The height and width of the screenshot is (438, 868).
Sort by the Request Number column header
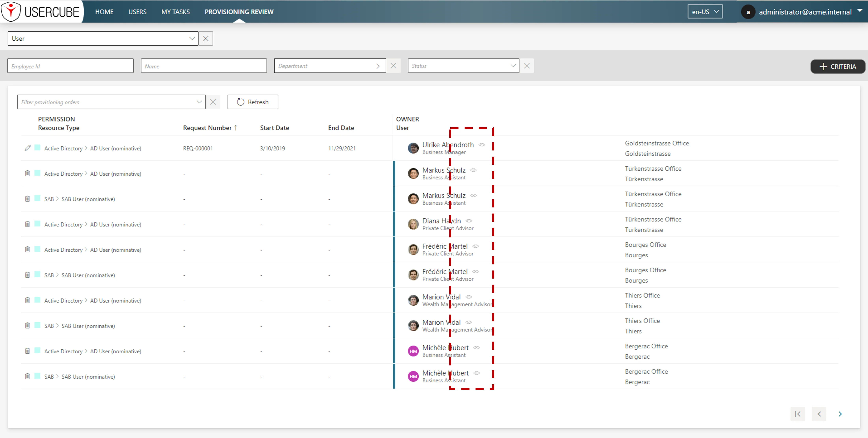point(207,128)
